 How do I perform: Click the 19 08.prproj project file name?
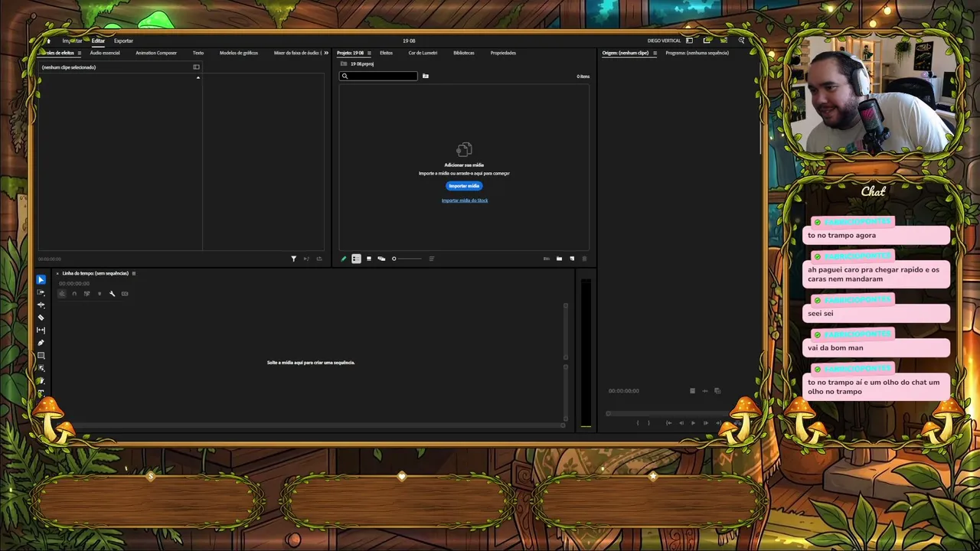[x=362, y=64]
